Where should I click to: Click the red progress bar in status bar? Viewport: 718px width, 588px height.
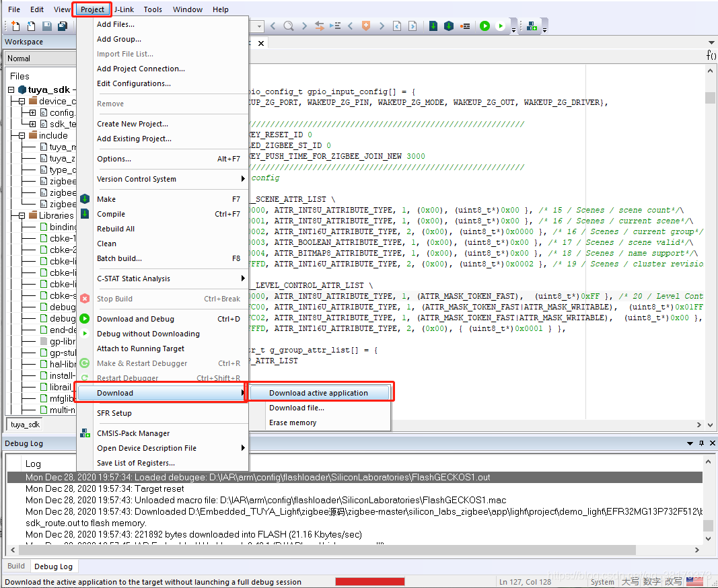click(x=370, y=581)
